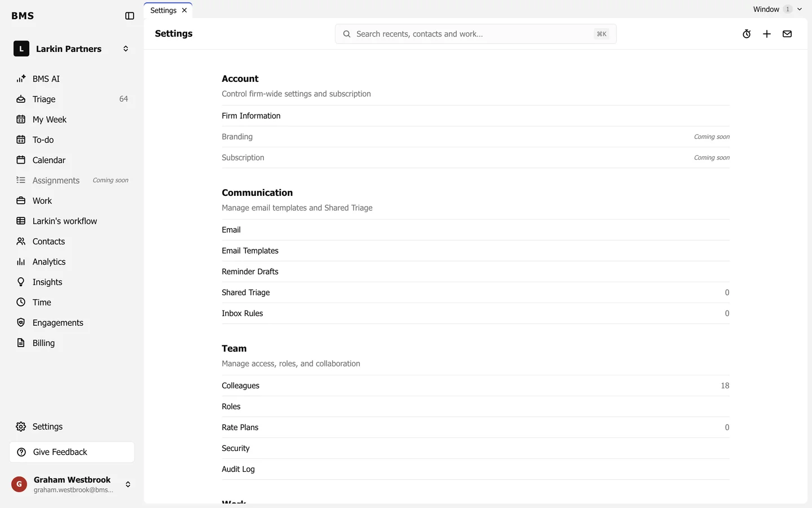812x508 pixels.
Task: Click the Insights lightbulb icon
Action: pos(21,282)
